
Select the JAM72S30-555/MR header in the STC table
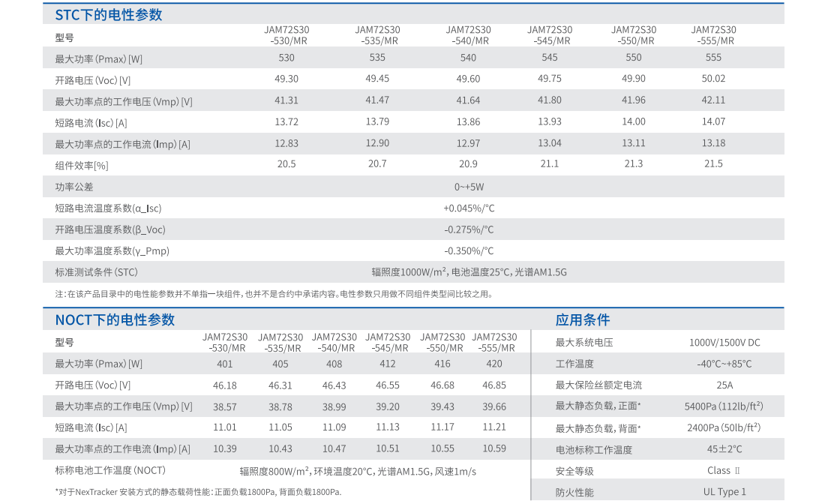[713, 35]
